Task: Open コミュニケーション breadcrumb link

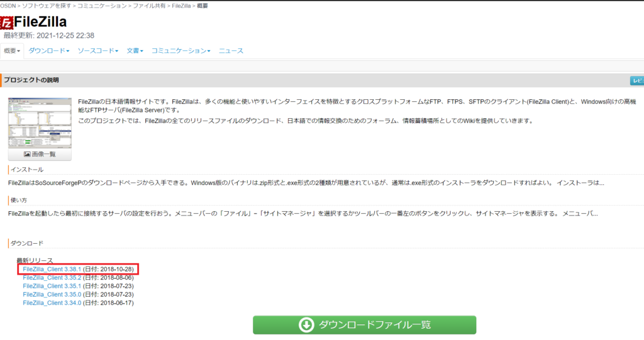Action: coord(102,6)
